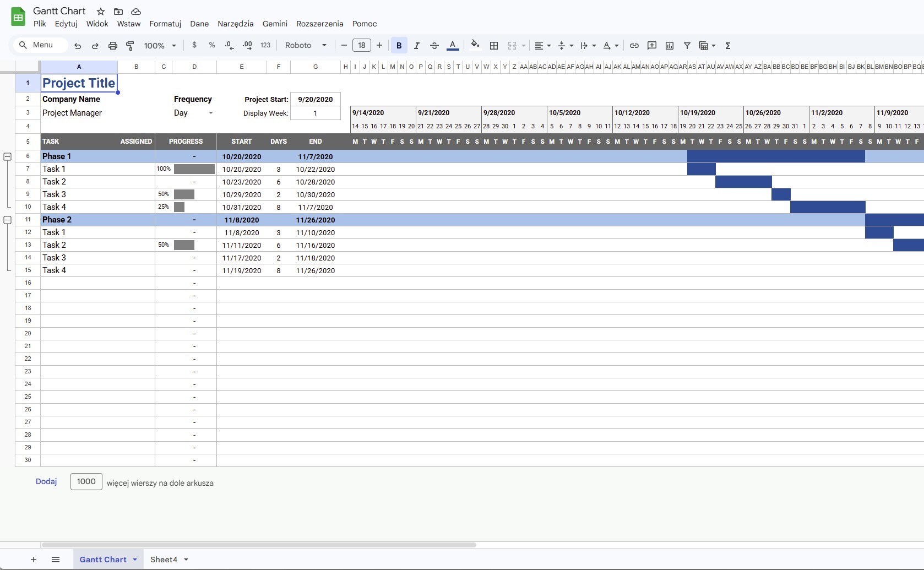Decrease decimal places icon
The width and height of the screenshot is (924, 570).
pyautogui.click(x=230, y=45)
